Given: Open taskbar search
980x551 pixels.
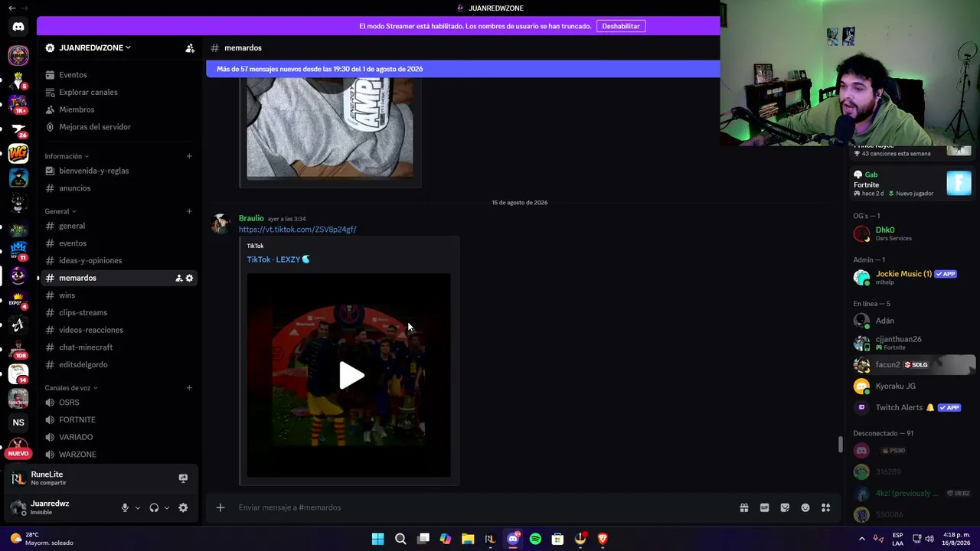Looking at the screenshot, I should click(400, 539).
